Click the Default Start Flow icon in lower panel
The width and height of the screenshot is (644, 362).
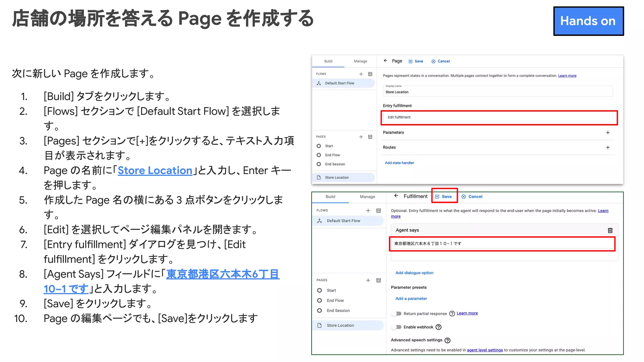[319, 221]
